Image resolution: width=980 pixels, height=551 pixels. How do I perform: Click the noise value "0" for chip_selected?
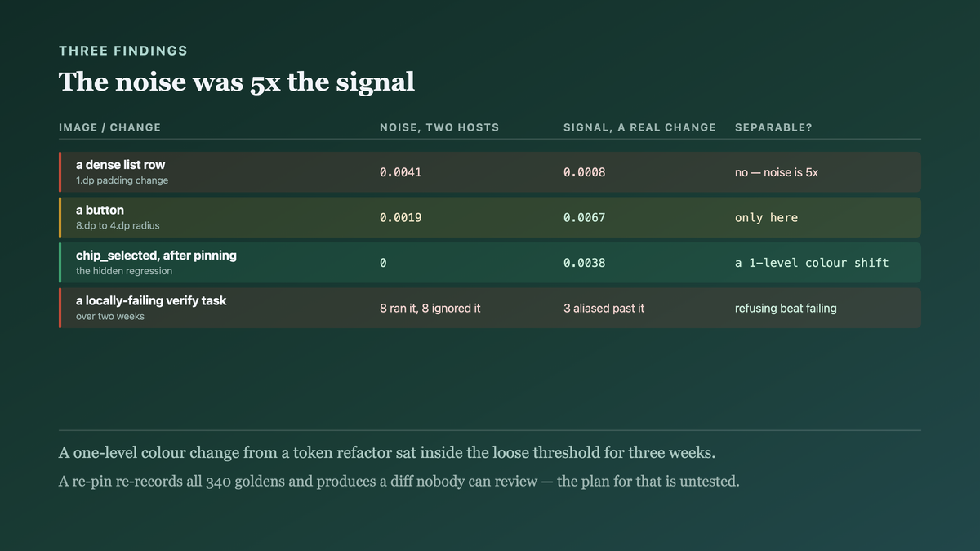(383, 263)
